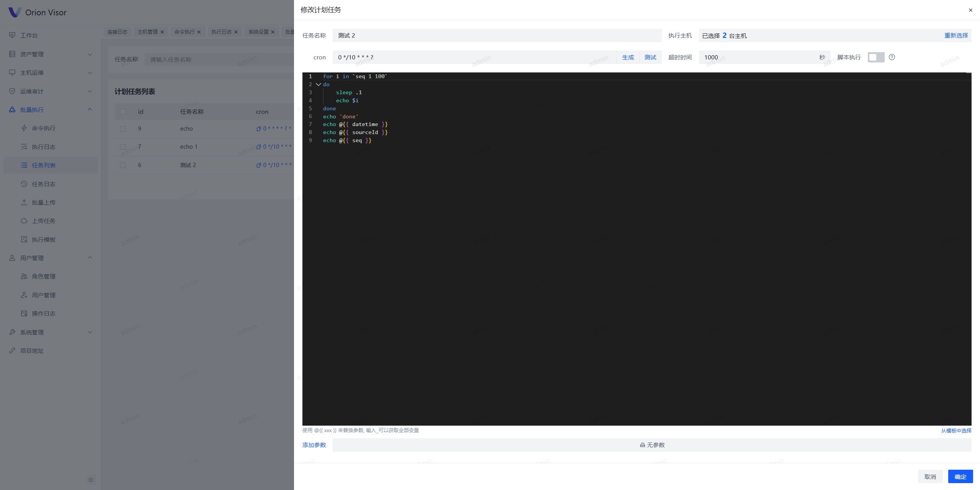Switch to the system settings (系统设置) tab
Image resolution: width=980 pixels, height=490 pixels.
coord(258,32)
